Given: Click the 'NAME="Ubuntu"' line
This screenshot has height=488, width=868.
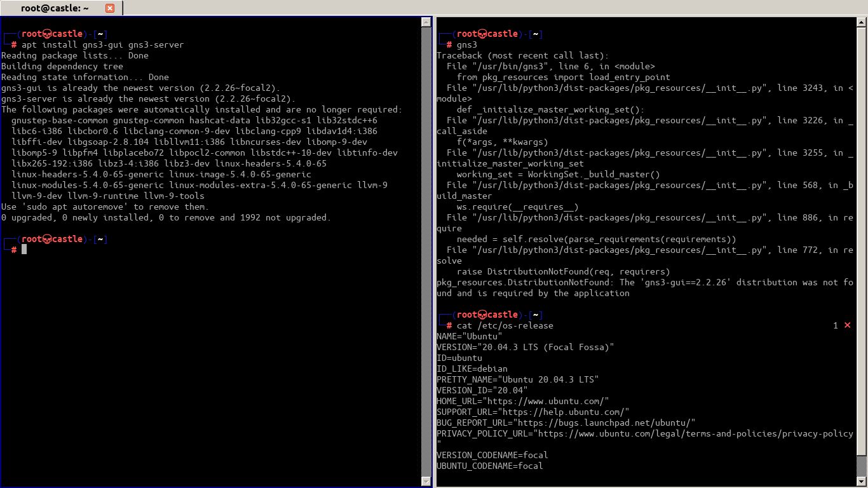Looking at the screenshot, I should (470, 336).
